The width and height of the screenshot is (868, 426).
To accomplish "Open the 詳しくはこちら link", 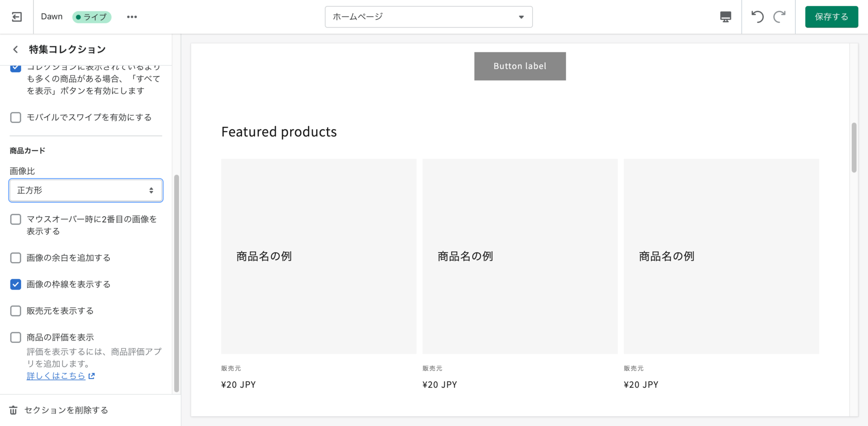I will (56, 376).
